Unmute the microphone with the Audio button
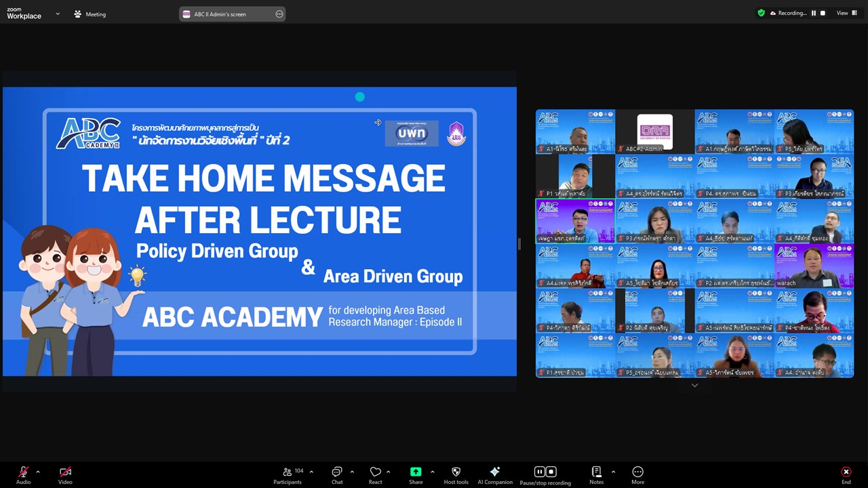868x488 pixels. [x=23, y=474]
